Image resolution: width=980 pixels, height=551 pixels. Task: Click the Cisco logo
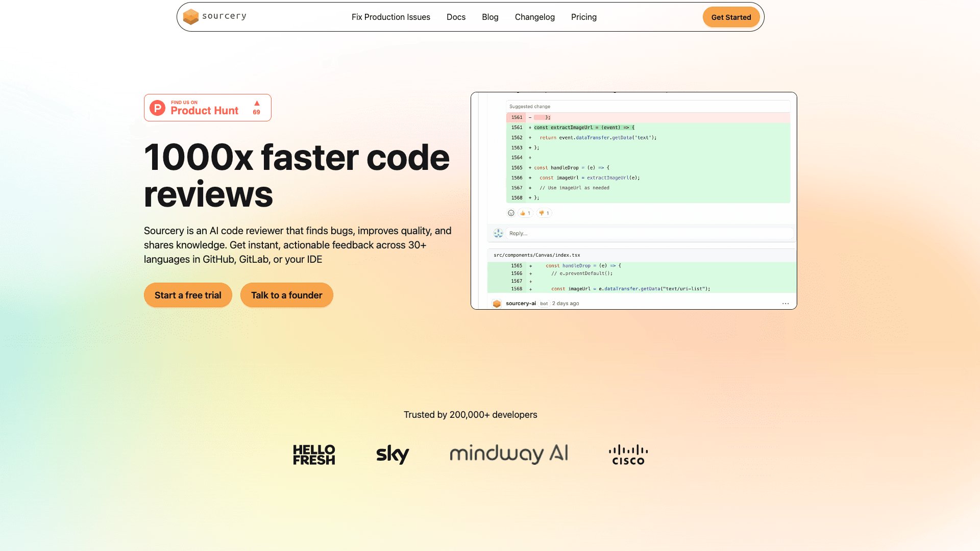coord(628,455)
